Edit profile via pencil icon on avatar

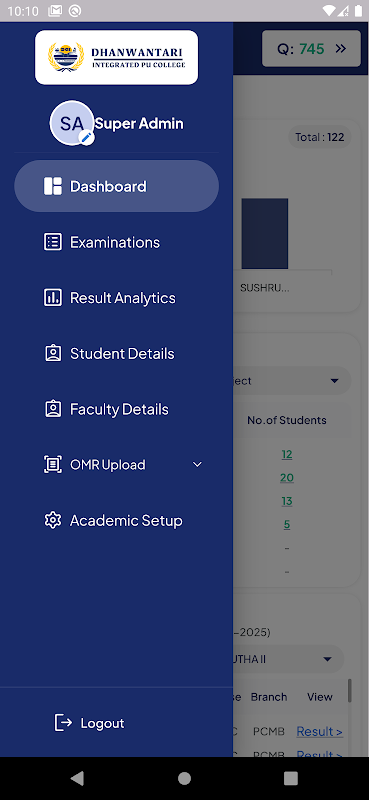pyautogui.click(x=87, y=137)
